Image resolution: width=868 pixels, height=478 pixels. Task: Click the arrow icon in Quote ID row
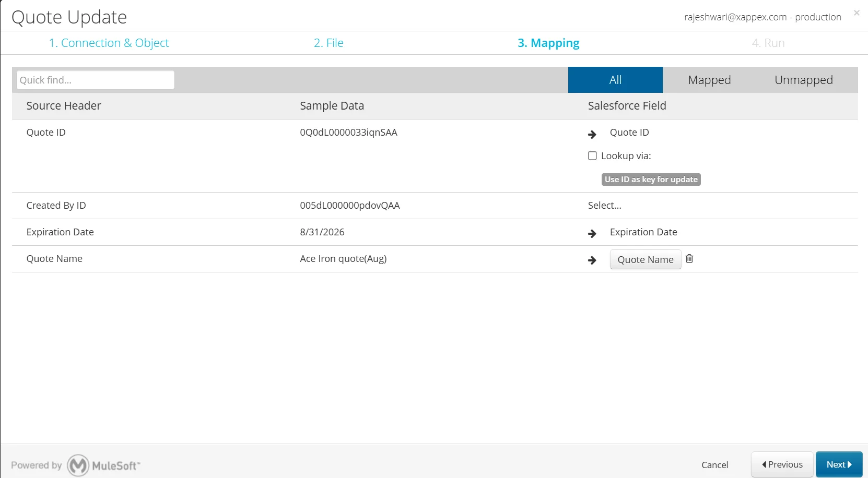[592, 135]
